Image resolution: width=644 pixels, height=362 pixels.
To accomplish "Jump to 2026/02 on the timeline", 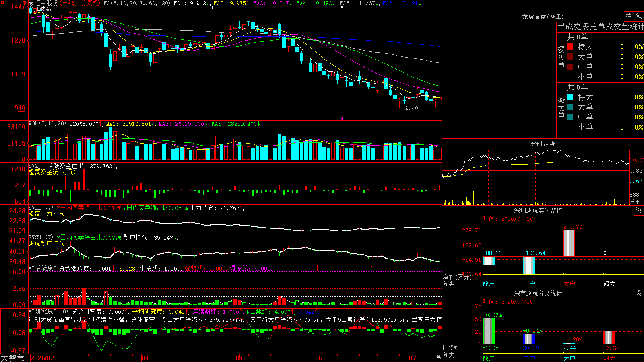I will (42, 358).
